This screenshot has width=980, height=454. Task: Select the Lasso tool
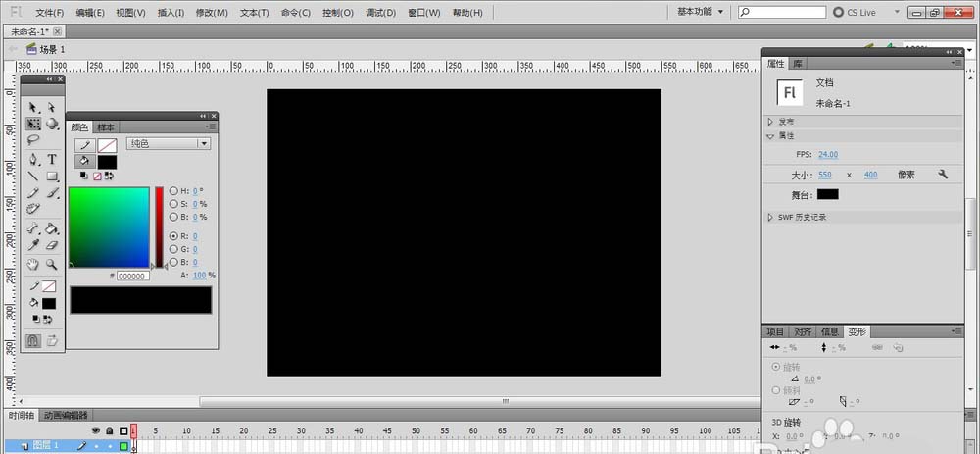point(33,140)
